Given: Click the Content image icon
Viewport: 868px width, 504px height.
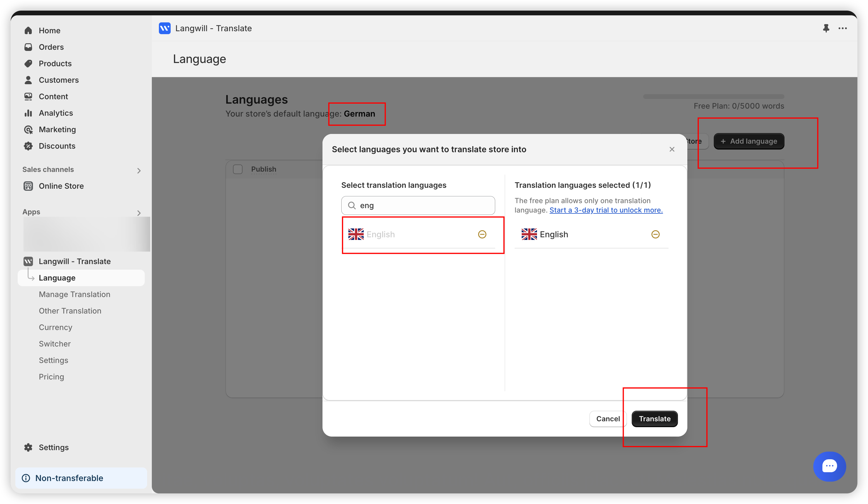Looking at the screenshot, I should (x=28, y=97).
